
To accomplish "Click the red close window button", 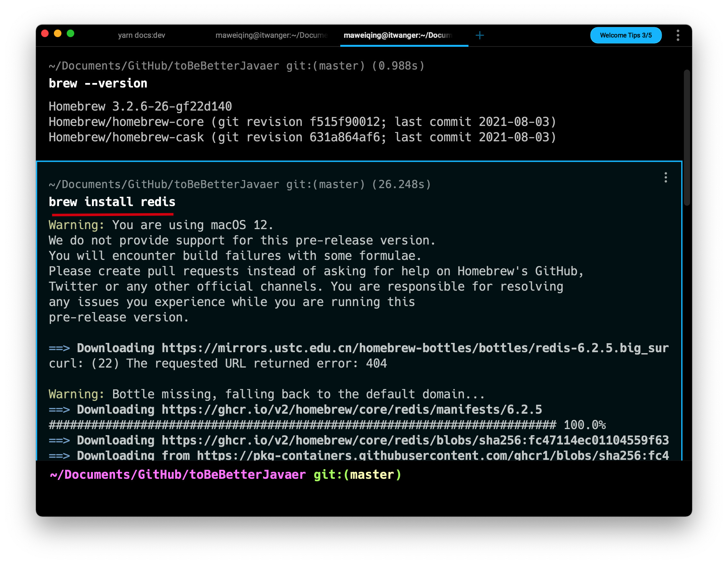I will (x=45, y=34).
